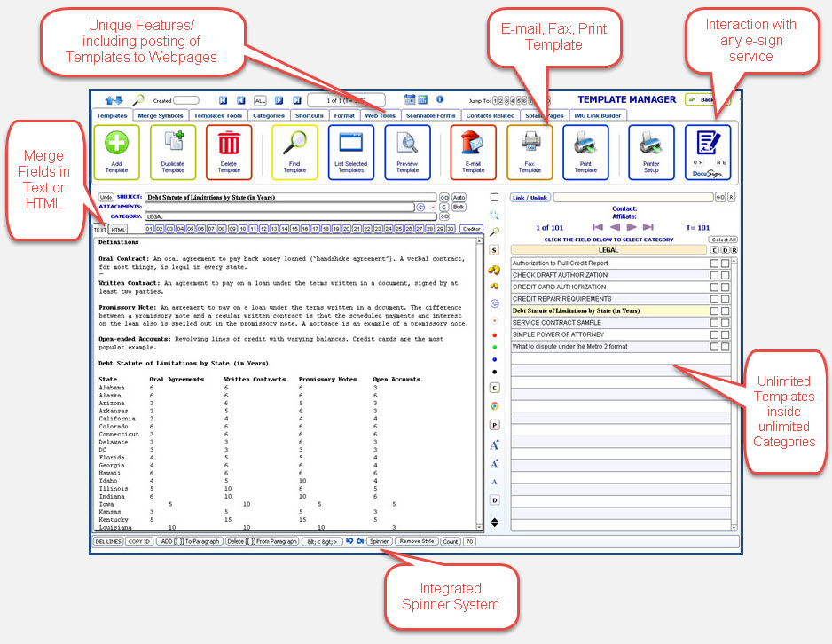The height and width of the screenshot is (644, 832).
Task: Click the LEGAL category selector field
Action: 608,250
